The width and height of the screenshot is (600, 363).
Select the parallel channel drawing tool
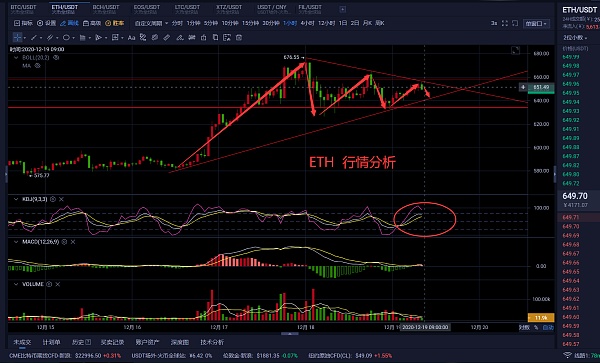pos(50,37)
